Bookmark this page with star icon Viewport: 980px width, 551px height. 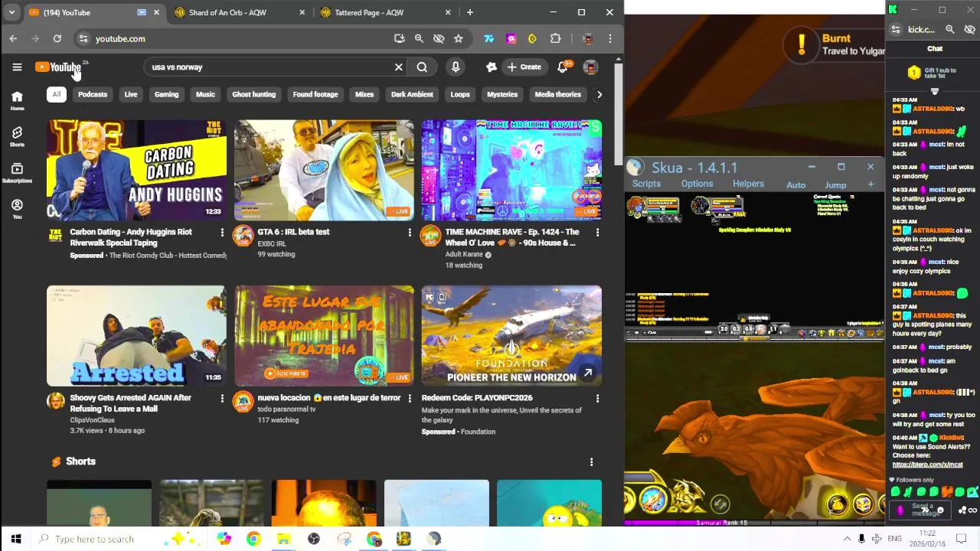(x=458, y=39)
